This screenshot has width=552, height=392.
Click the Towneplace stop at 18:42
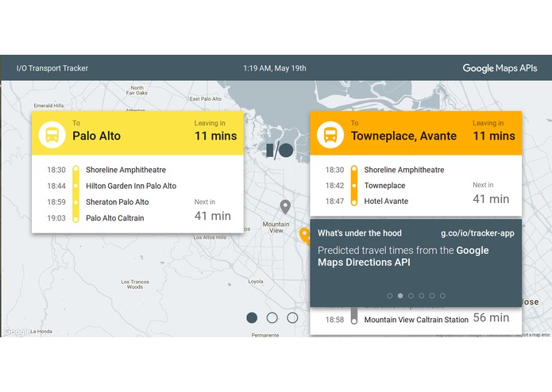click(x=384, y=186)
